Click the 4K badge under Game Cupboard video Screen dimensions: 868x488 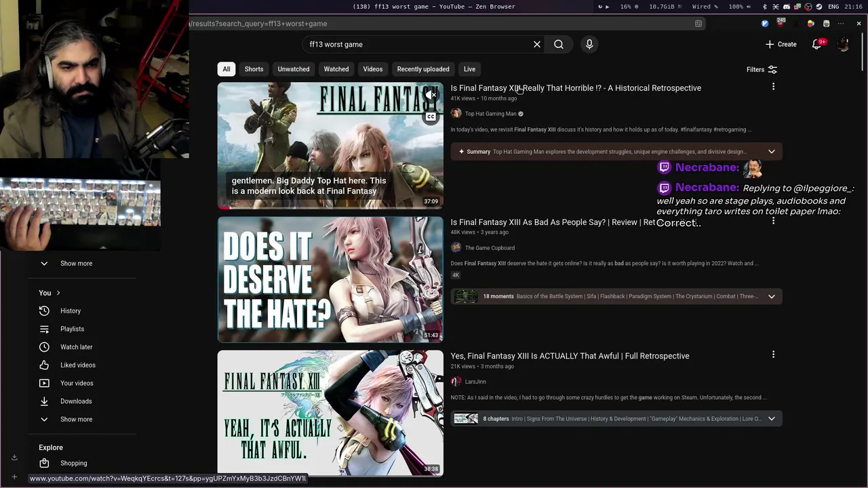(456, 275)
